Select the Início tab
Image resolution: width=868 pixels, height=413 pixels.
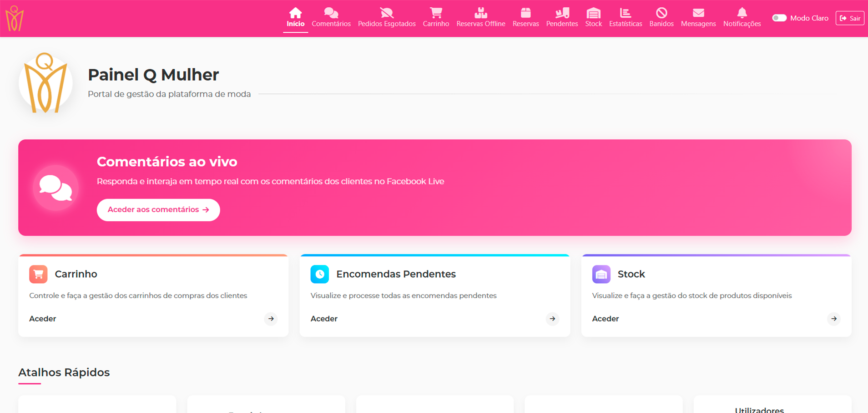tap(295, 18)
